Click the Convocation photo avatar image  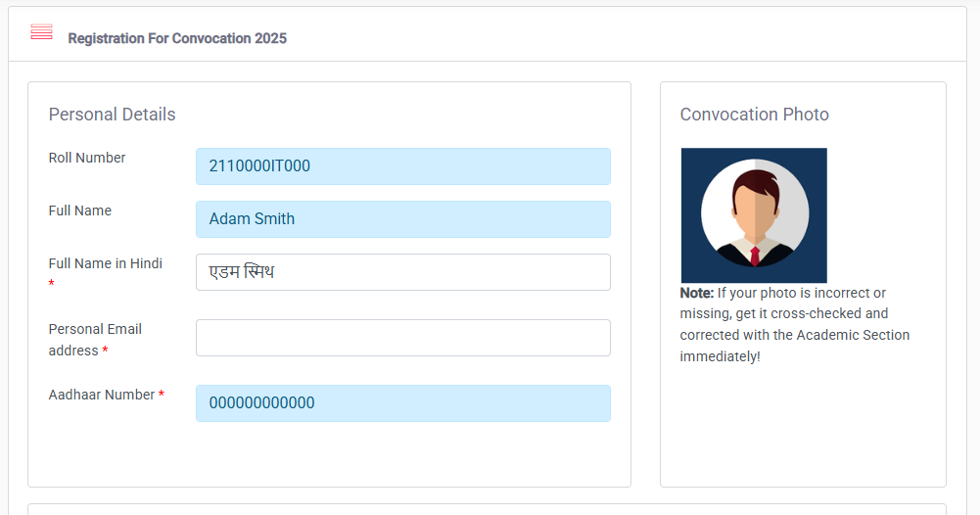click(x=754, y=215)
